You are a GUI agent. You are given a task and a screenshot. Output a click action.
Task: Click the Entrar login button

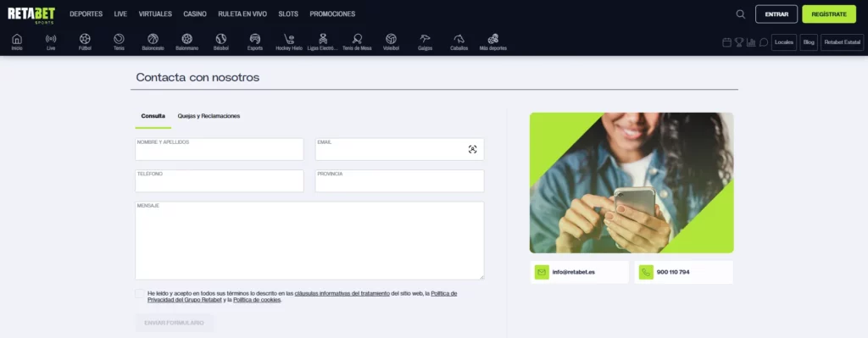[776, 14]
